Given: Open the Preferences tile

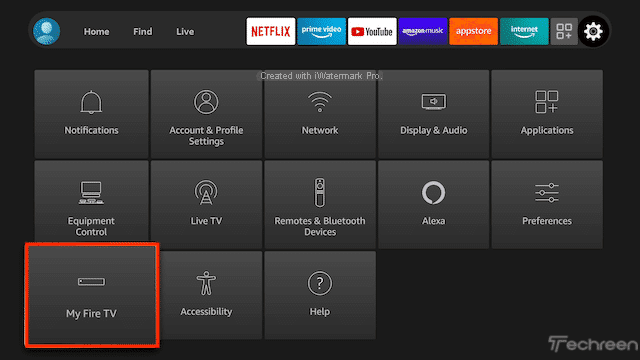Looking at the screenshot, I should (x=547, y=204).
